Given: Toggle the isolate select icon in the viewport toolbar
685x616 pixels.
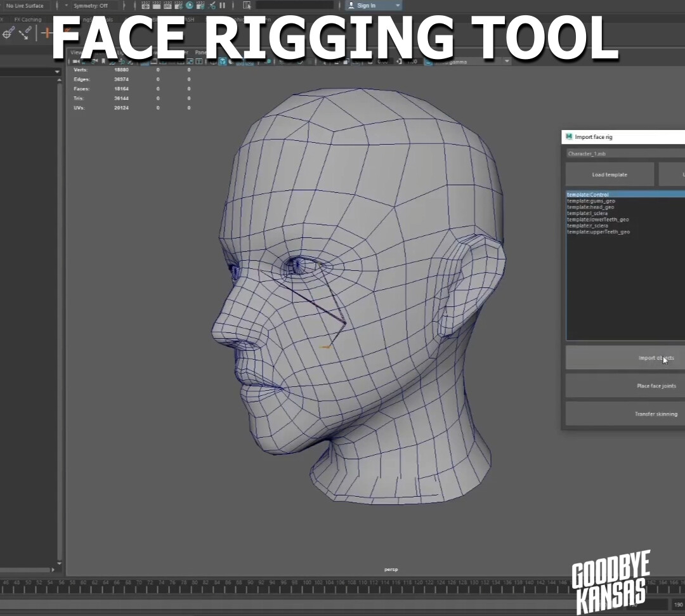Looking at the screenshot, I should click(346, 62).
